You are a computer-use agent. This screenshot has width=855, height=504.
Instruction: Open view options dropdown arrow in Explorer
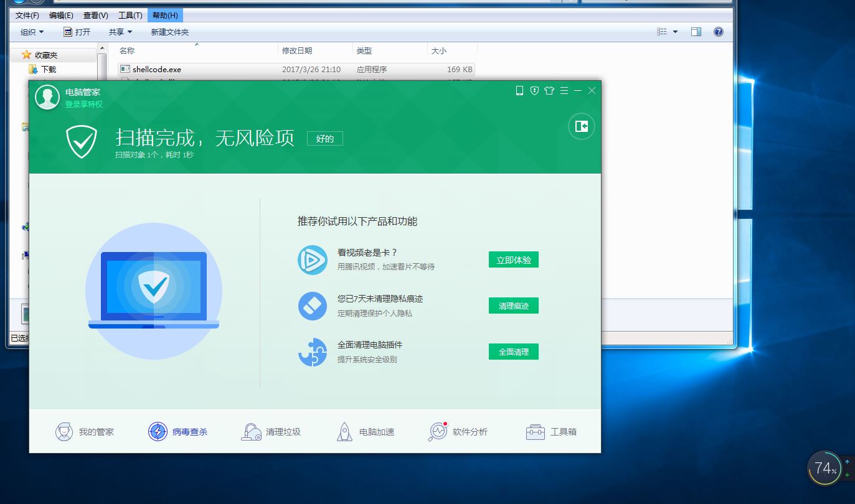(675, 32)
